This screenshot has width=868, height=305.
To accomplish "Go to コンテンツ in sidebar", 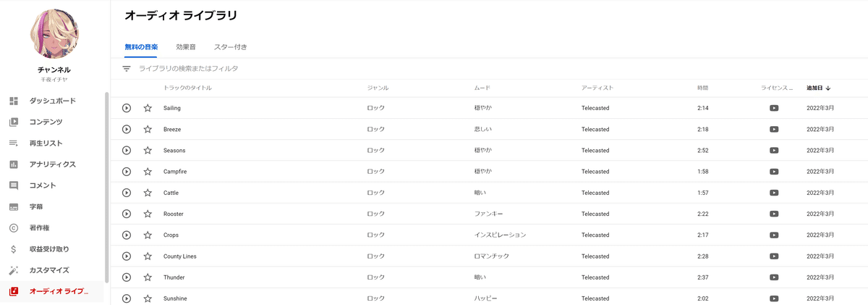I will coord(46,122).
